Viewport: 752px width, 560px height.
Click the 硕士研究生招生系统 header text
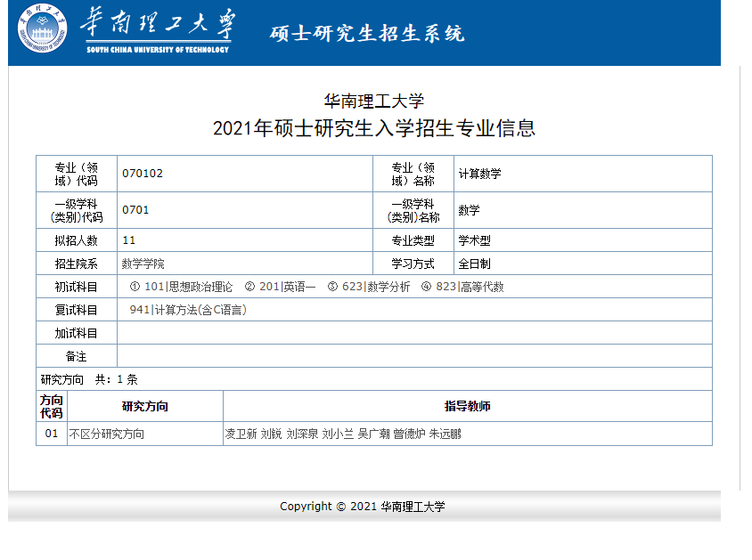coord(367,34)
